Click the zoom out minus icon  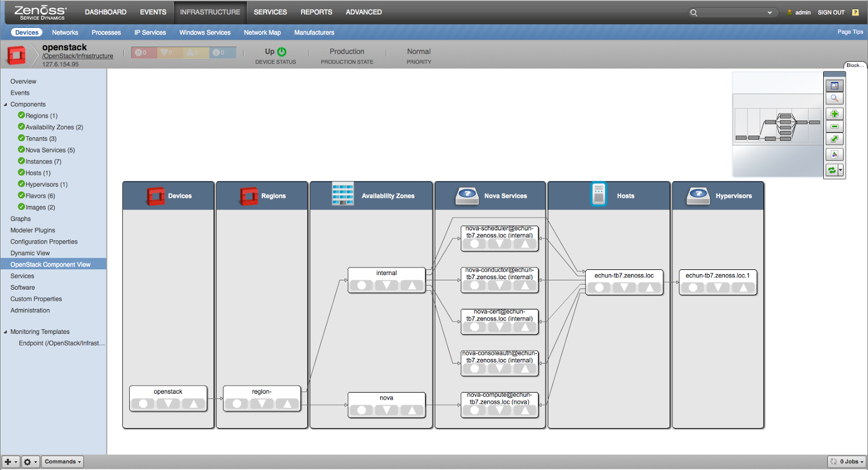[x=834, y=126]
